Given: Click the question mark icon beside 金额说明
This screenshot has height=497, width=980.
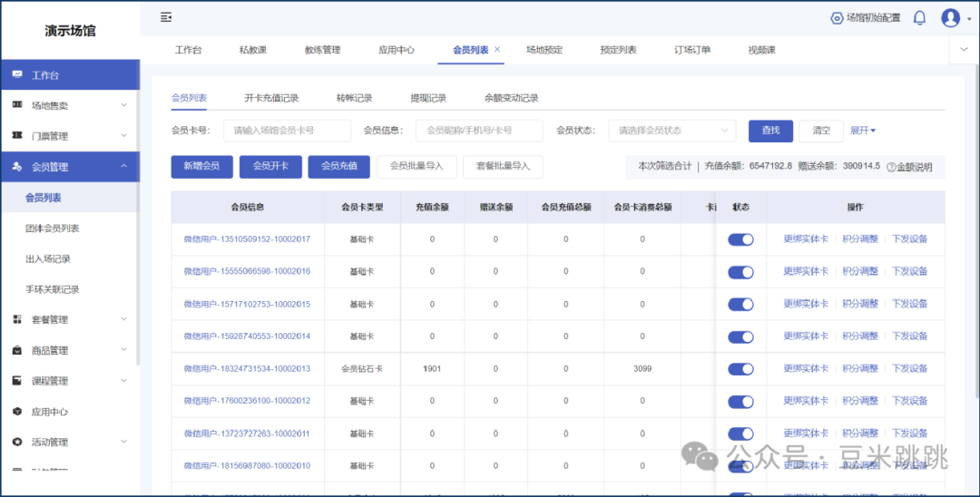Looking at the screenshot, I should (x=891, y=168).
